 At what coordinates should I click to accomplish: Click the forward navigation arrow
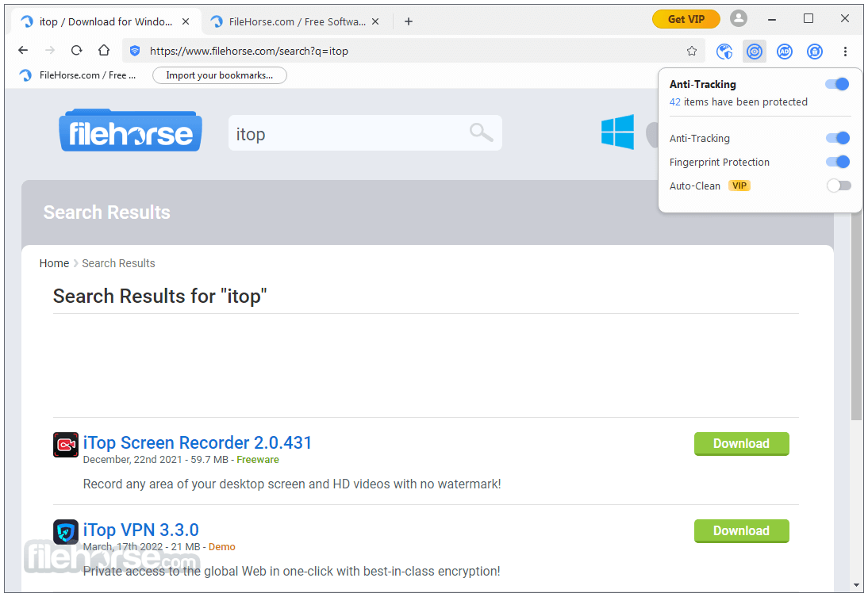tap(50, 51)
